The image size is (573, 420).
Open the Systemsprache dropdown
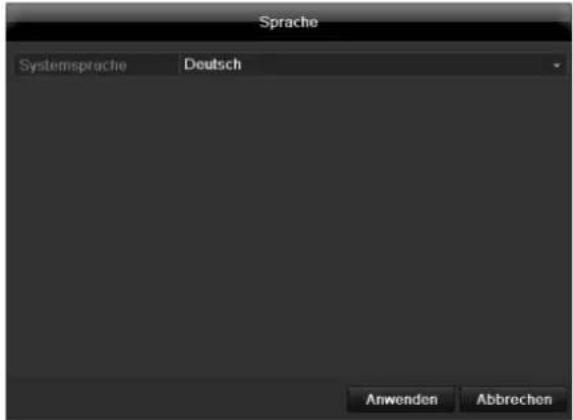tap(372, 65)
